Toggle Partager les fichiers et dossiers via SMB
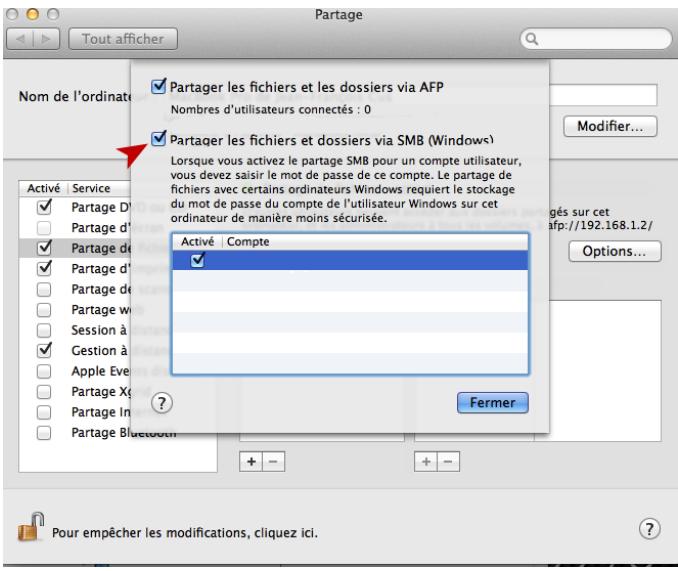678x571 pixels. [x=159, y=139]
